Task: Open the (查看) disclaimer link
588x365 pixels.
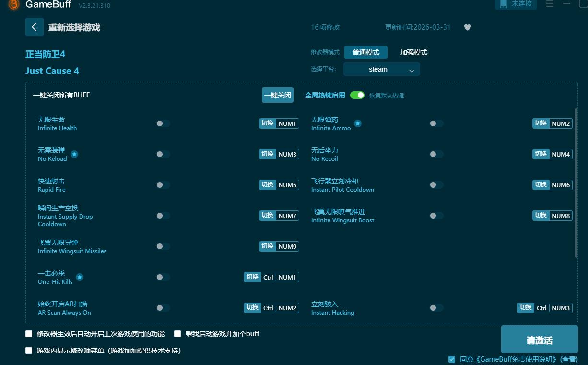Action: click(x=569, y=359)
